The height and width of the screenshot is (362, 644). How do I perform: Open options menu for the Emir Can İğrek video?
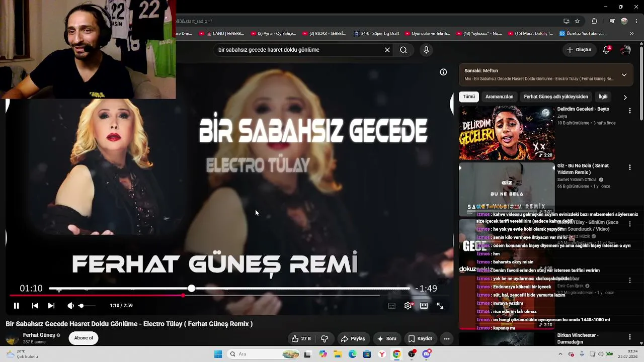[629, 280]
